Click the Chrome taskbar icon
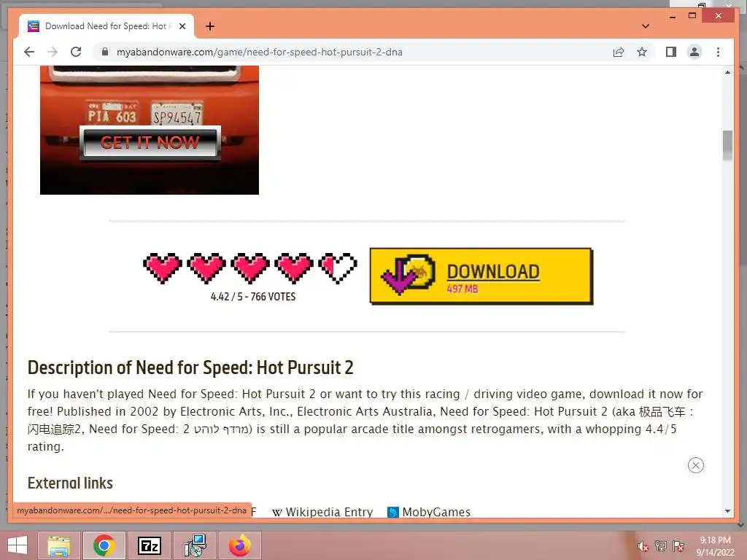 (104, 545)
